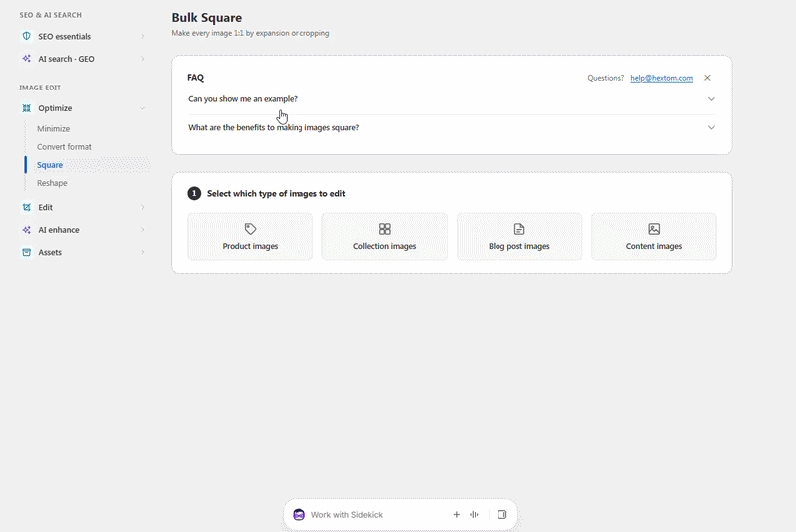Expand 'benefits to making images square' chevron
This screenshot has height=532, width=796.
[711, 128]
